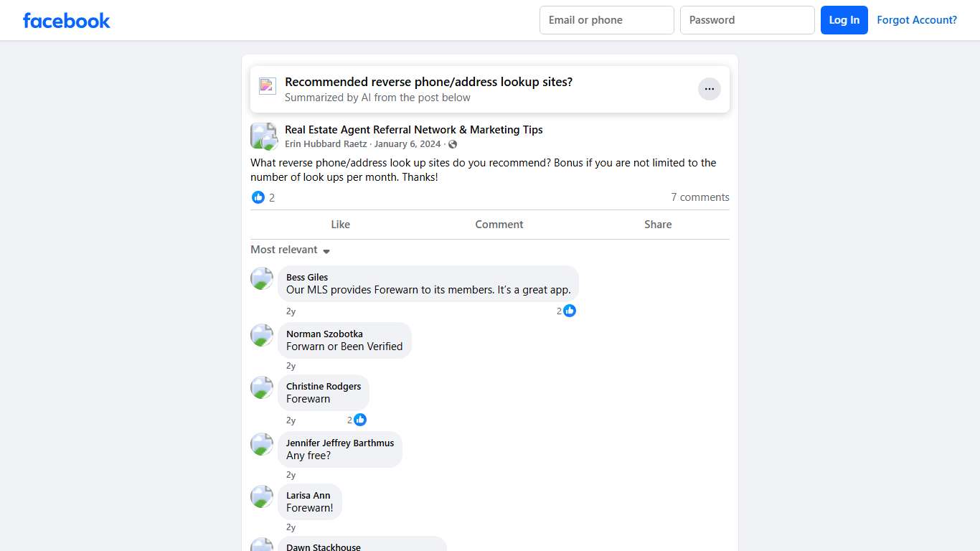Open the Real Estate Agent Referral Network group
The height and width of the screenshot is (551, 980).
pyautogui.click(x=414, y=130)
